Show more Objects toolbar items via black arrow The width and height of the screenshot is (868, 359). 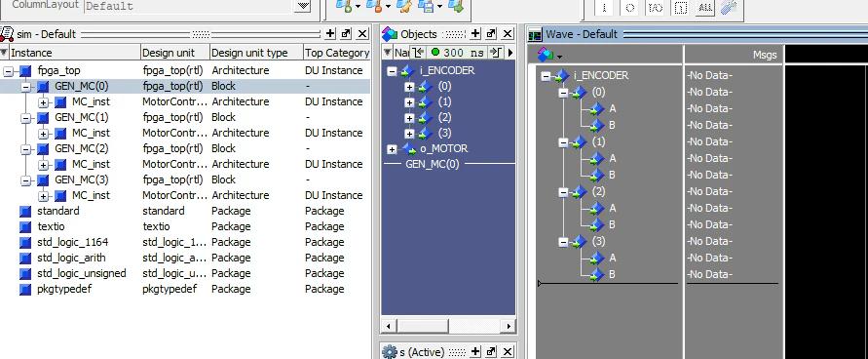tap(509, 53)
